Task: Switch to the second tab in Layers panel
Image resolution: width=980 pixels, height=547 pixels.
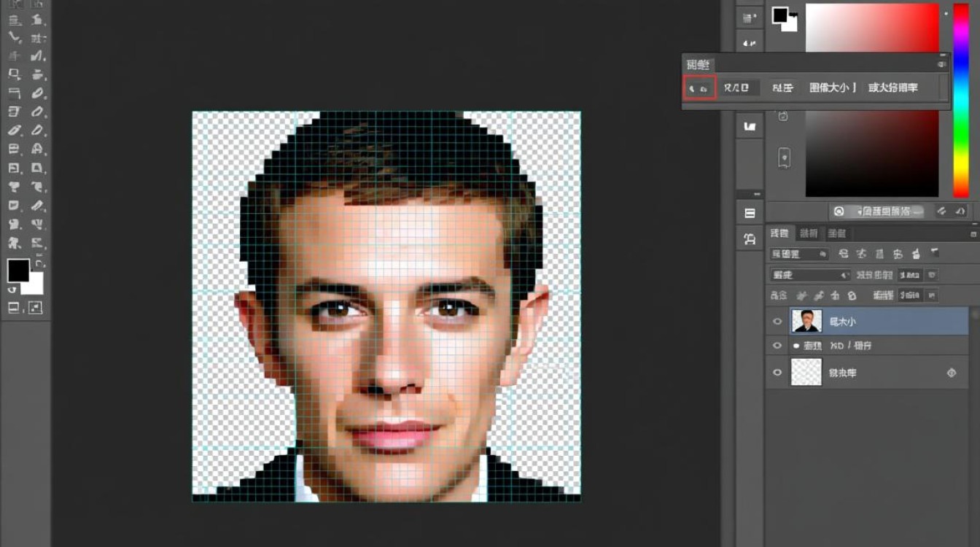Action: click(x=808, y=233)
